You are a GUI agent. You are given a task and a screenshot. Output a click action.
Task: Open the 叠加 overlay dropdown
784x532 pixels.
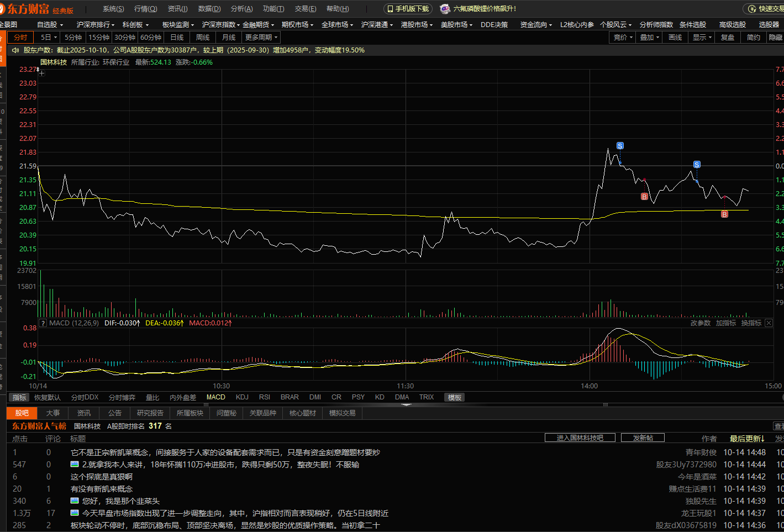tap(650, 38)
